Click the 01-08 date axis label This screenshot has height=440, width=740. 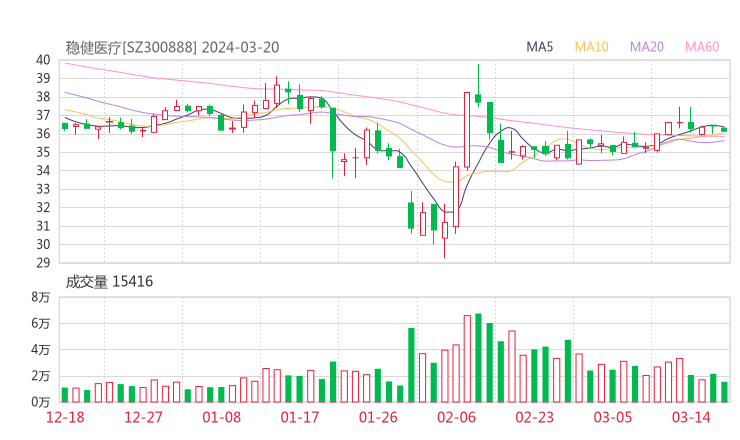tap(221, 417)
